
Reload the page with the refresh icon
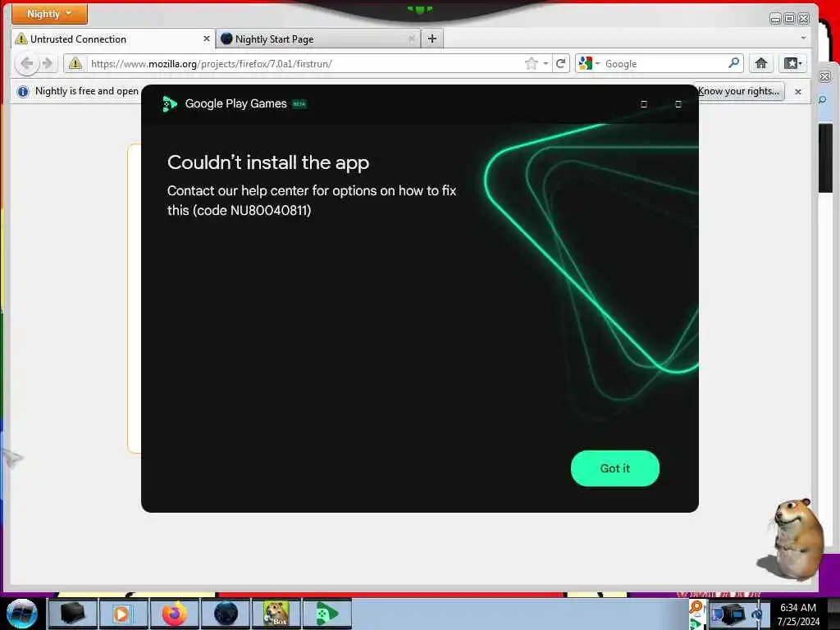tap(561, 64)
